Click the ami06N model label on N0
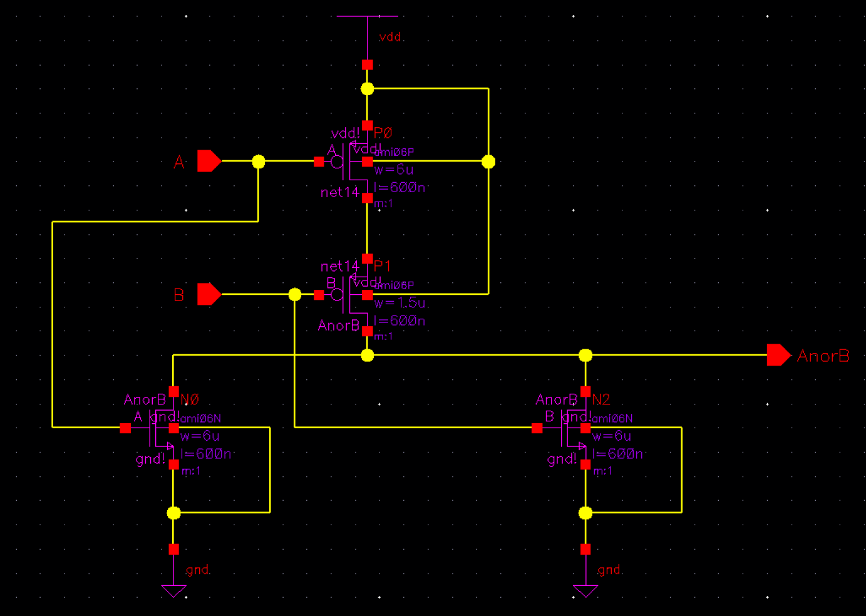This screenshot has height=616, width=866. pos(200,419)
